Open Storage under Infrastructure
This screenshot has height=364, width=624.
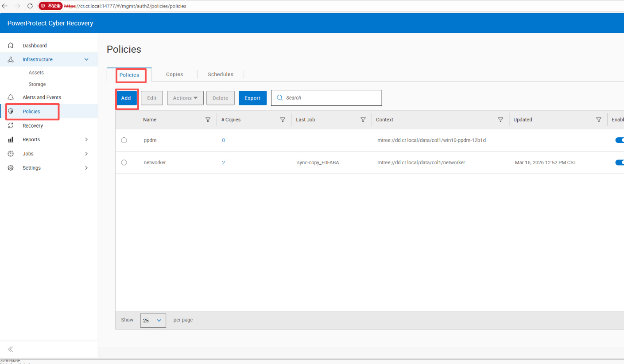37,84
